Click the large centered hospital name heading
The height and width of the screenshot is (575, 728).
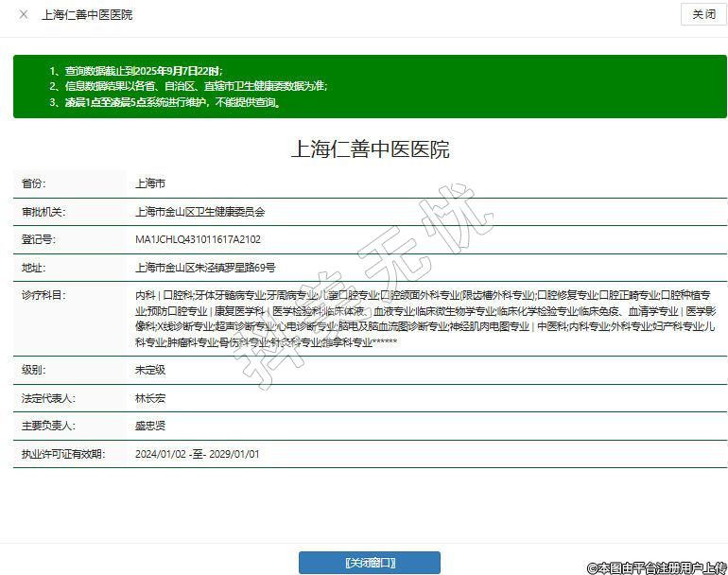[369, 149]
